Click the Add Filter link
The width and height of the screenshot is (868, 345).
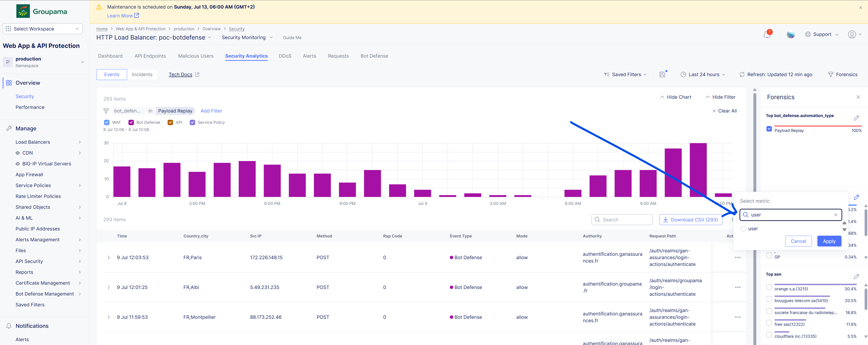pyautogui.click(x=211, y=111)
